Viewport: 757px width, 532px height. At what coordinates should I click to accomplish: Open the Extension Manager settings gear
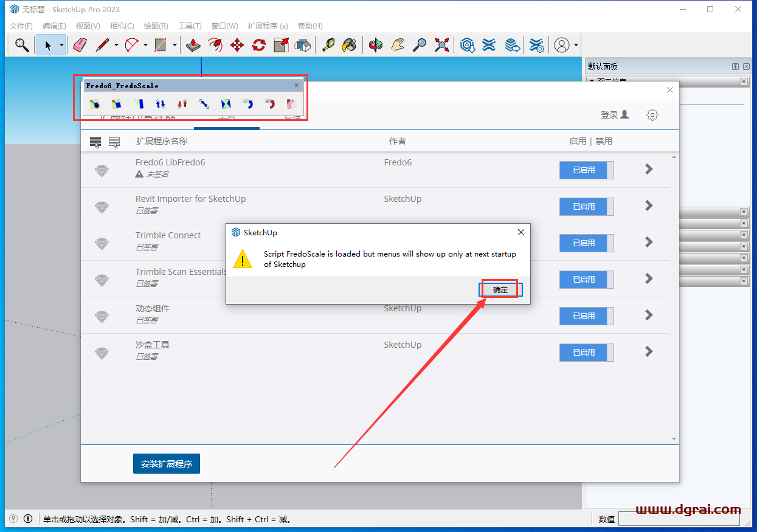click(x=652, y=114)
